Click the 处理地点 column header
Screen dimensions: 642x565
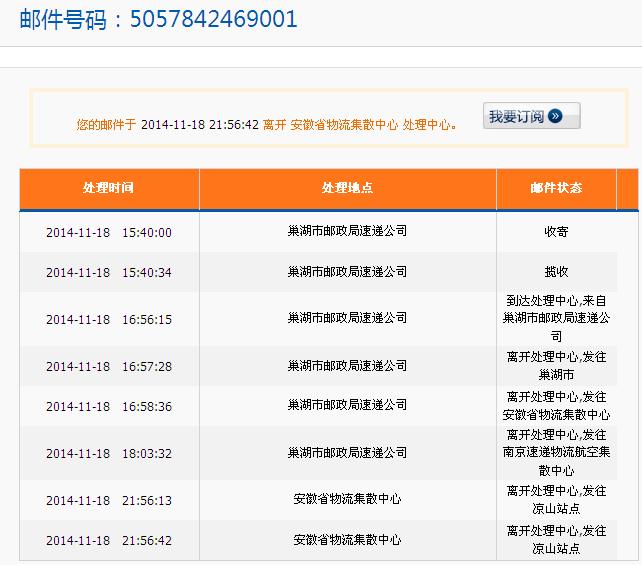347,188
